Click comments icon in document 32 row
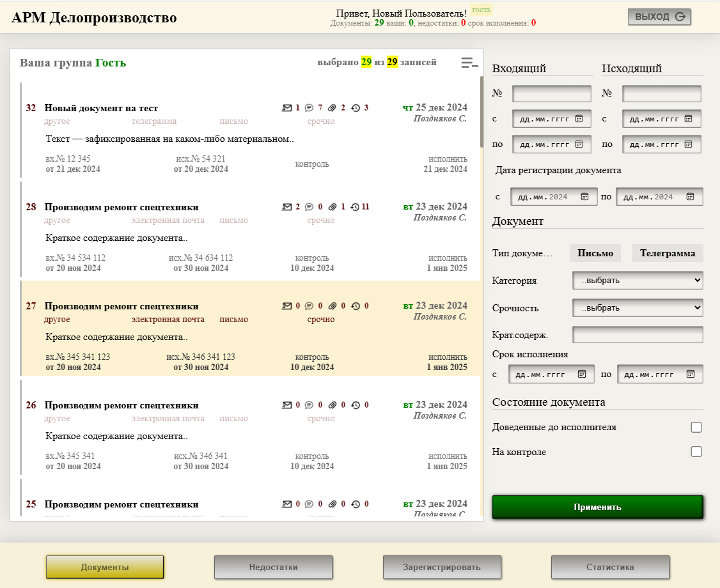 pos(309,108)
